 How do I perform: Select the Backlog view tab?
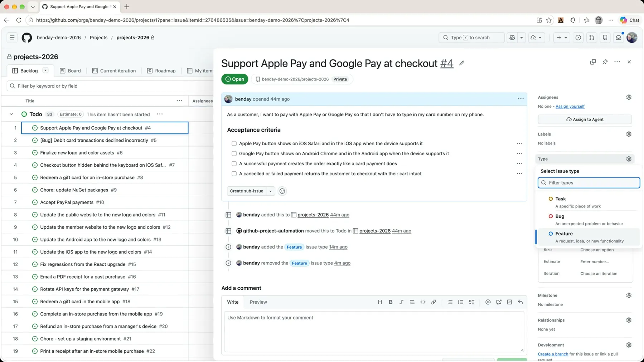coord(25,71)
